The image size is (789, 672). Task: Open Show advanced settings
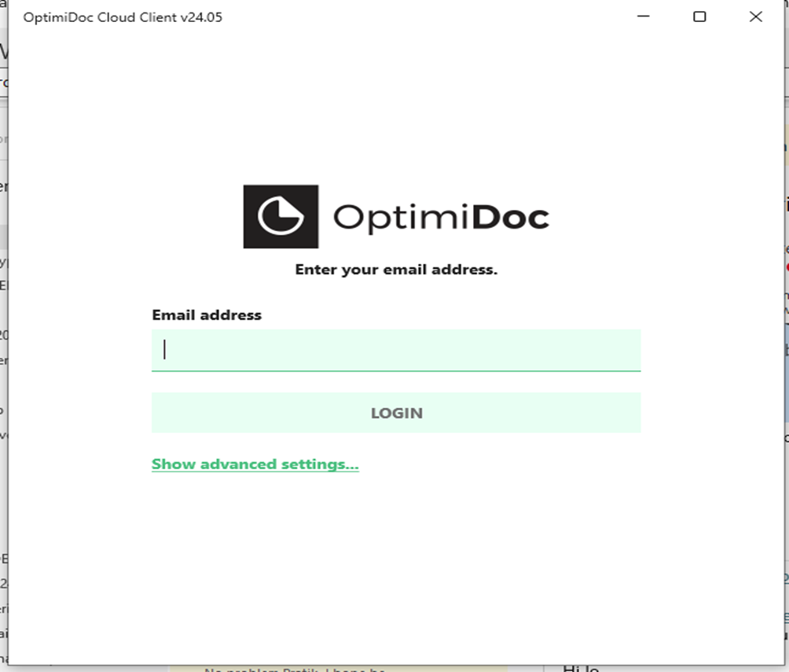point(255,464)
